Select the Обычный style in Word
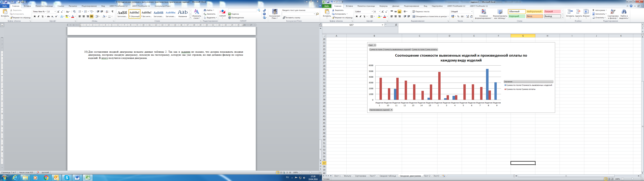The width and height of the screenshot is (644, 181). (135, 14)
